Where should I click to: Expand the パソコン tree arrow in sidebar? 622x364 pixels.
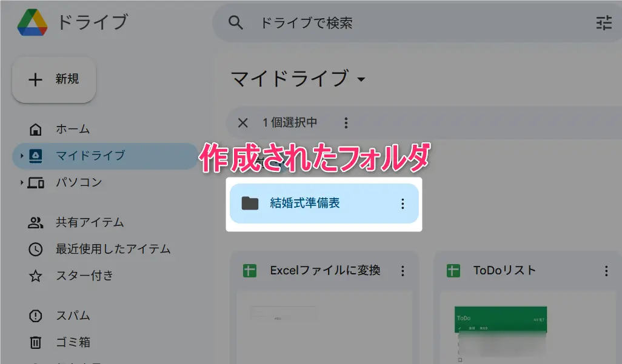pyautogui.click(x=22, y=182)
